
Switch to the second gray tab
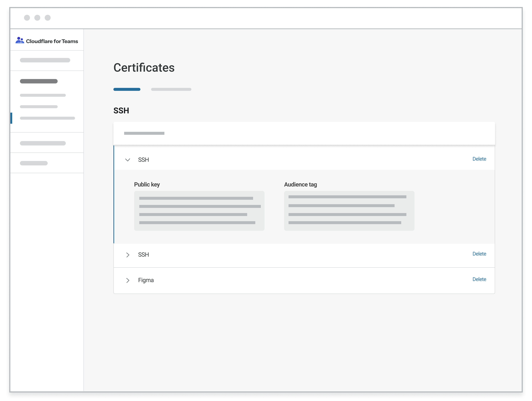pyautogui.click(x=171, y=89)
